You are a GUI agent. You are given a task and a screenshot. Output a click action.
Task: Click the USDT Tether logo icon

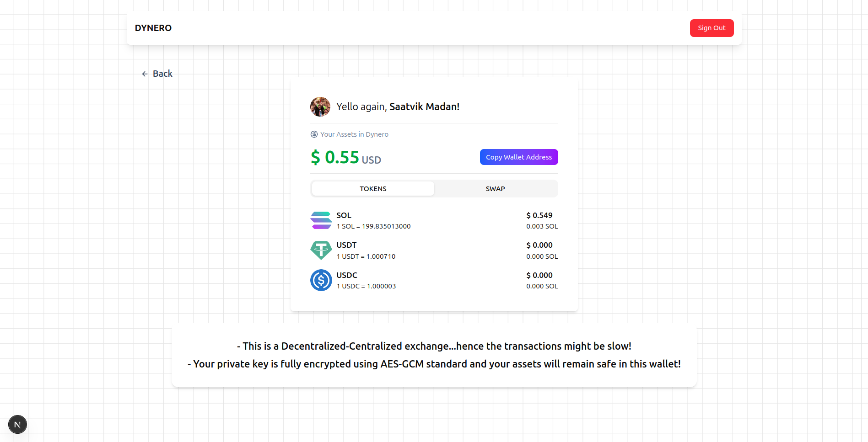(321, 250)
